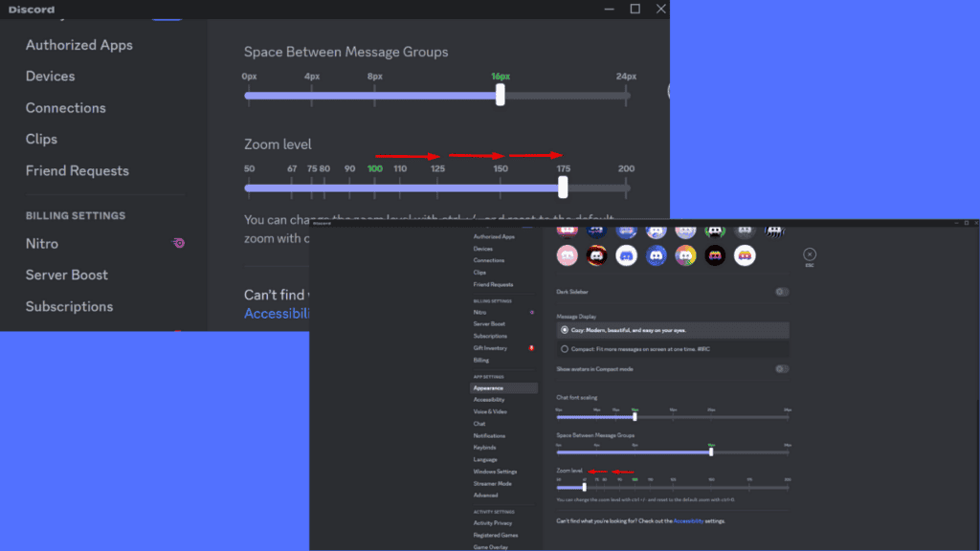Choose the rainbow-colored Discord avatar

click(684, 254)
